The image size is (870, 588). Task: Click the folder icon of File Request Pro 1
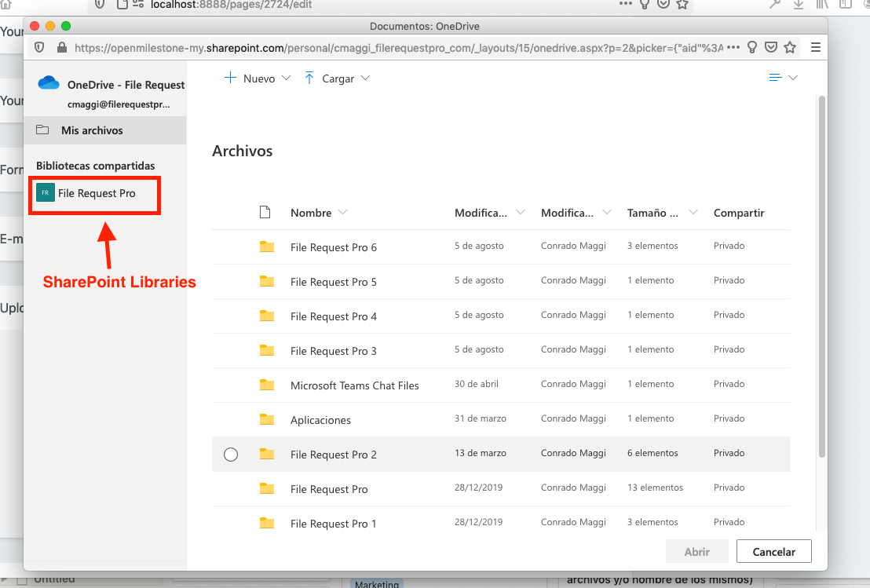coord(267,523)
